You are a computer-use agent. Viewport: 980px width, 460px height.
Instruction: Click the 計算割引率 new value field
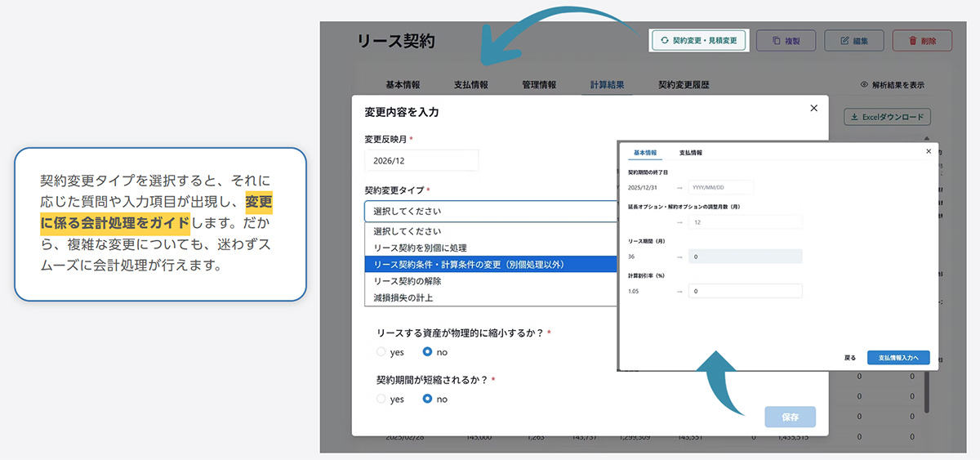pyautogui.click(x=745, y=291)
